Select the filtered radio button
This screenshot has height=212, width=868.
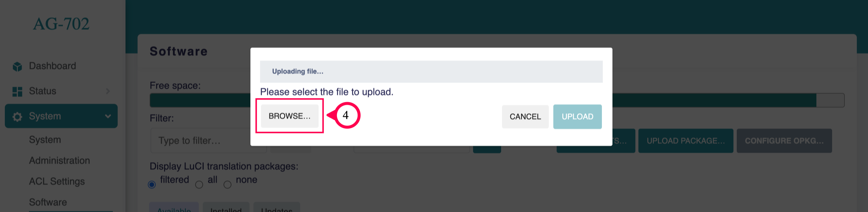(x=152, y=185)
